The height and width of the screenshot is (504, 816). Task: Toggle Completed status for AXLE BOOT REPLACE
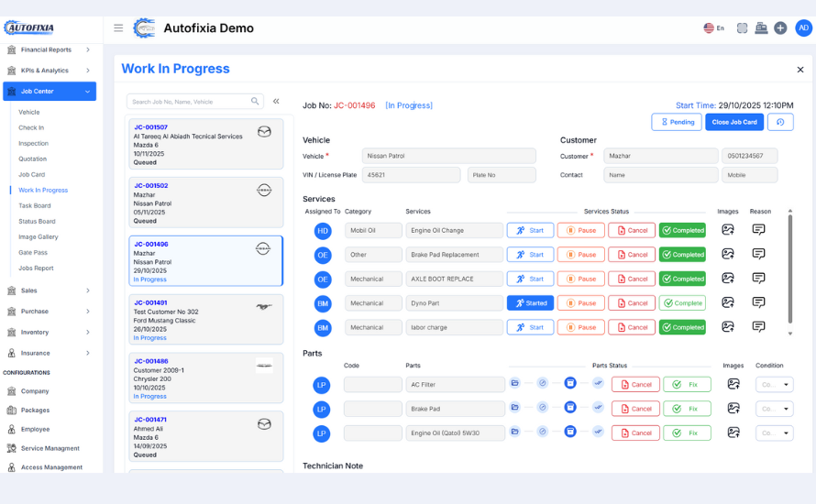click(x=683, y=279)
